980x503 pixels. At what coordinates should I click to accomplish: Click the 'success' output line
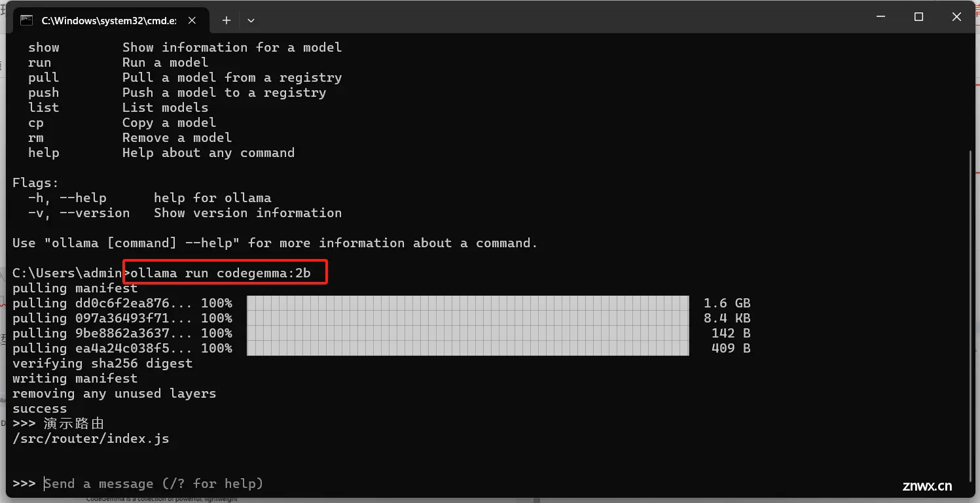[x=40, y=408]
